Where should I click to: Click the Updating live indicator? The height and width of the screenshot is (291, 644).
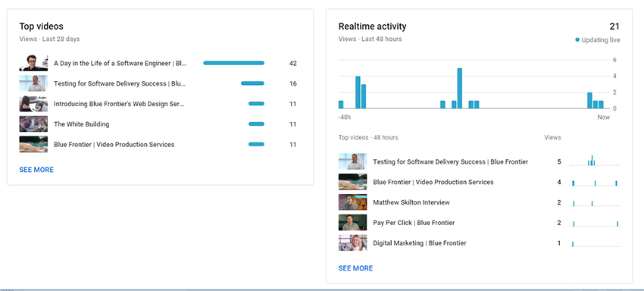(598, 40)
